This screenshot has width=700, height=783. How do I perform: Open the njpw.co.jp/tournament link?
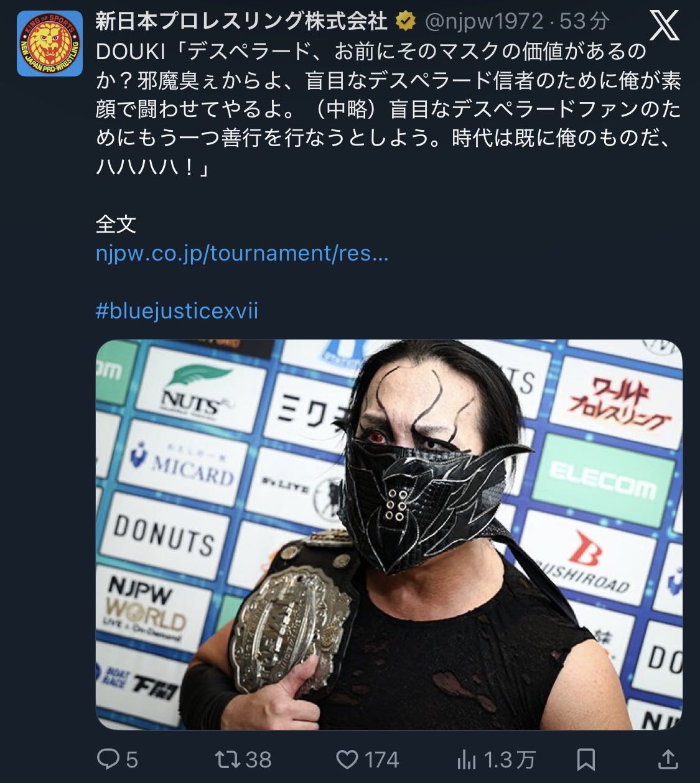[x=242, y=253]
